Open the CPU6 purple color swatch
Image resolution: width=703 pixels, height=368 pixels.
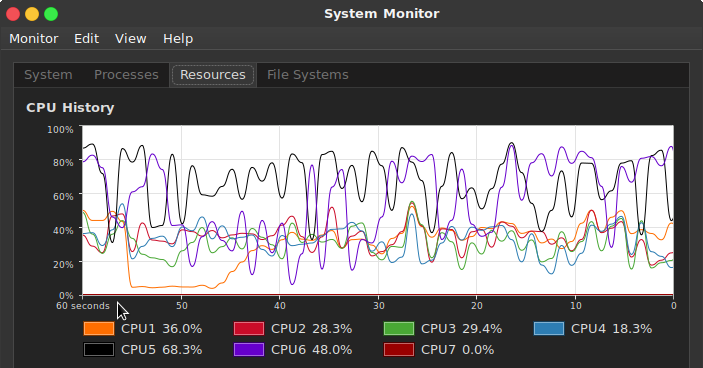tap(249, 349)
